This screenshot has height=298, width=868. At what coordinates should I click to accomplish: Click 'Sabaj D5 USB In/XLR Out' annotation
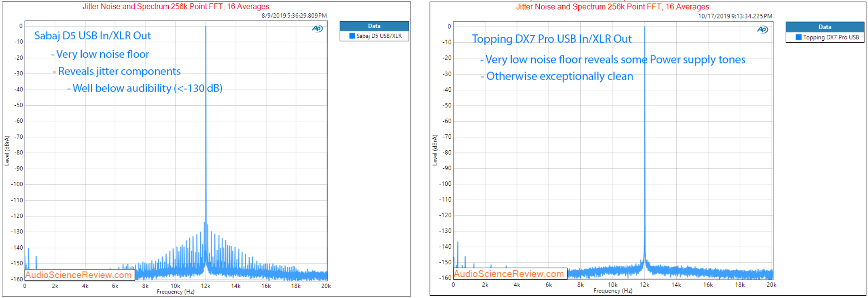point(93,36)
